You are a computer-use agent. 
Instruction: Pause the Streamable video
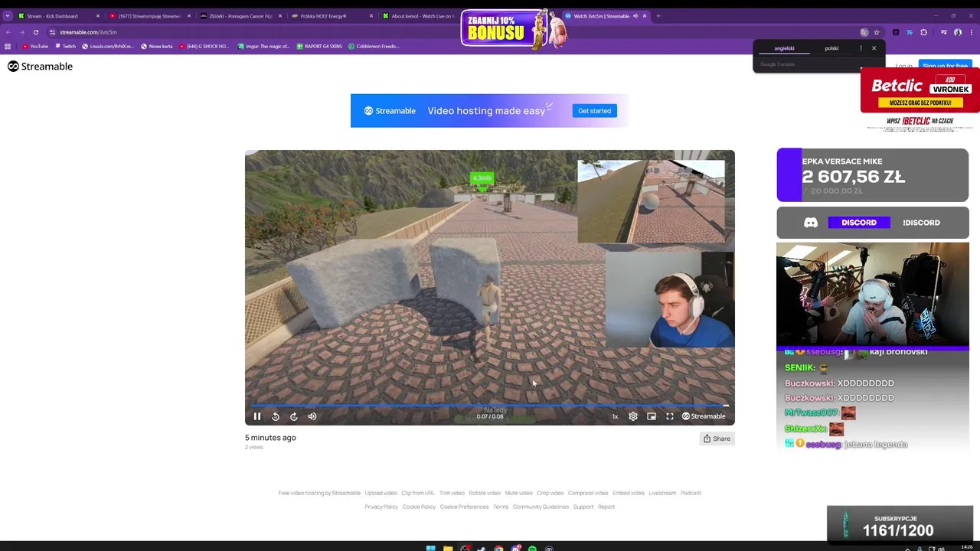(x=257, y=416)
